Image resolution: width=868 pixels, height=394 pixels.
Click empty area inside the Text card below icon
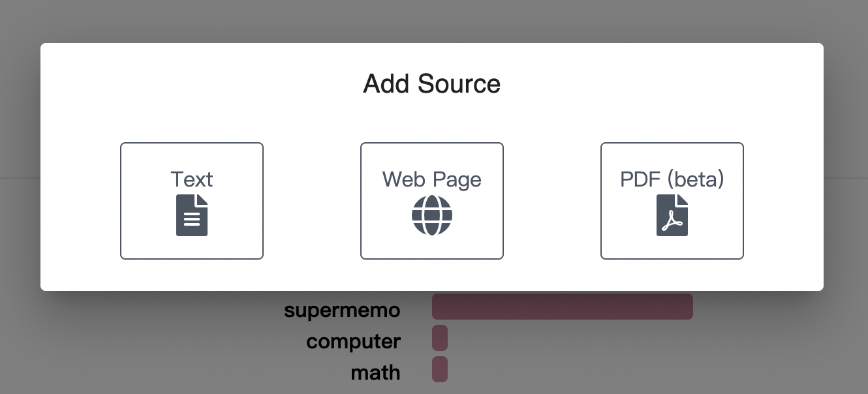192,248
